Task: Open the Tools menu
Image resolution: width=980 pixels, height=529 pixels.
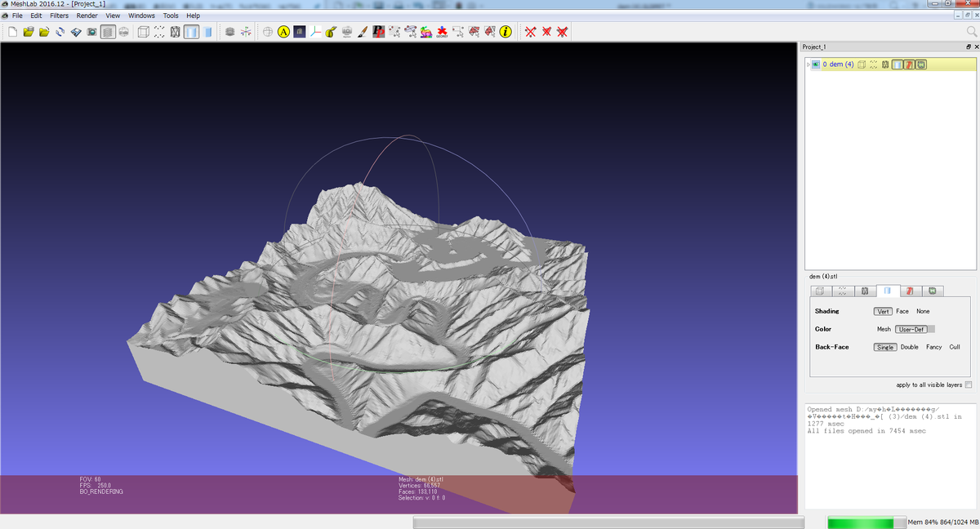Action: pyautogui.click(x=171, y=16)
